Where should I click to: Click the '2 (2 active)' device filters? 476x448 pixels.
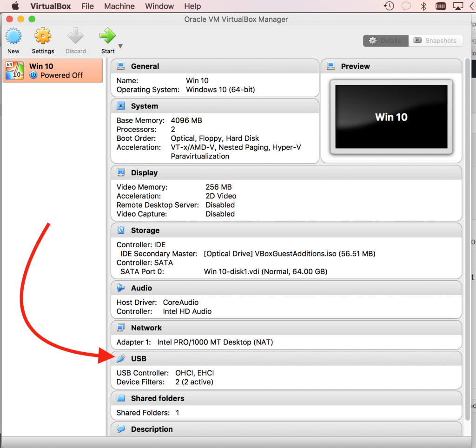194,382
